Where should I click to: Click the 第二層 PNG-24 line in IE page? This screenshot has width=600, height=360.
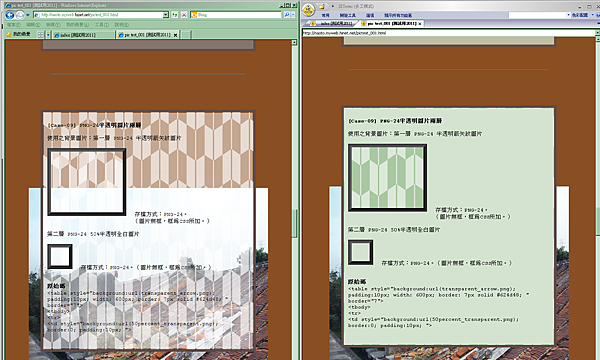(93, 234)
